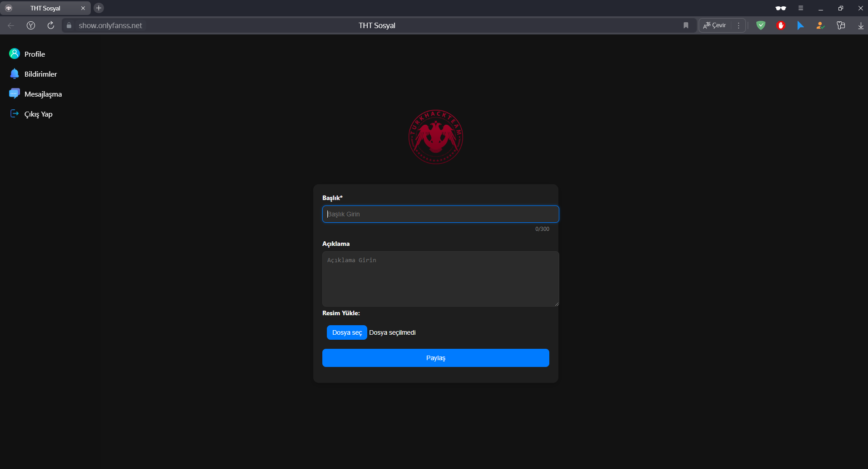
Task: Go back with browser back arrow
Action: (x=11, y=25)
